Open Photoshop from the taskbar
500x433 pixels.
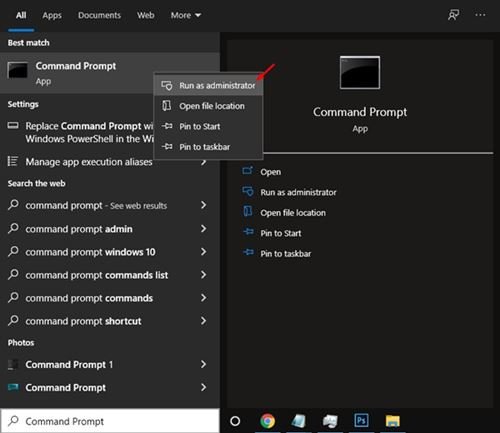[361, 420]
